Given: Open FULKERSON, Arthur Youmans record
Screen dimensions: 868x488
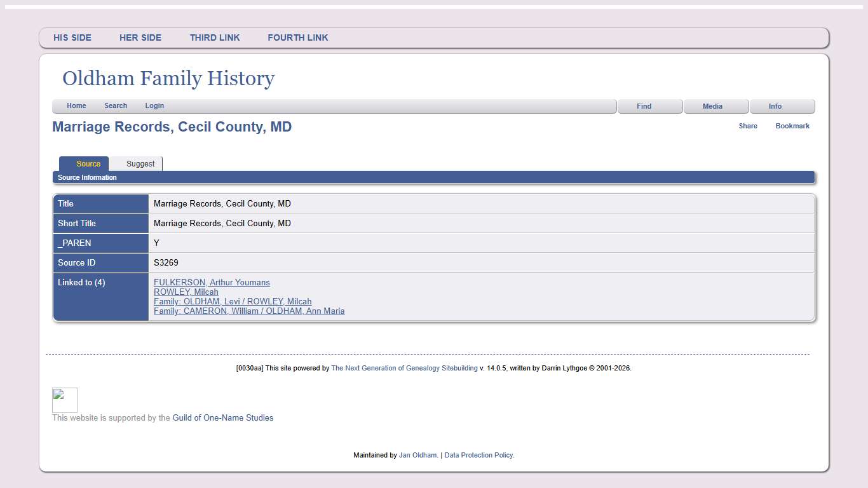Looking at the screenshot, I should coord(212,282).
